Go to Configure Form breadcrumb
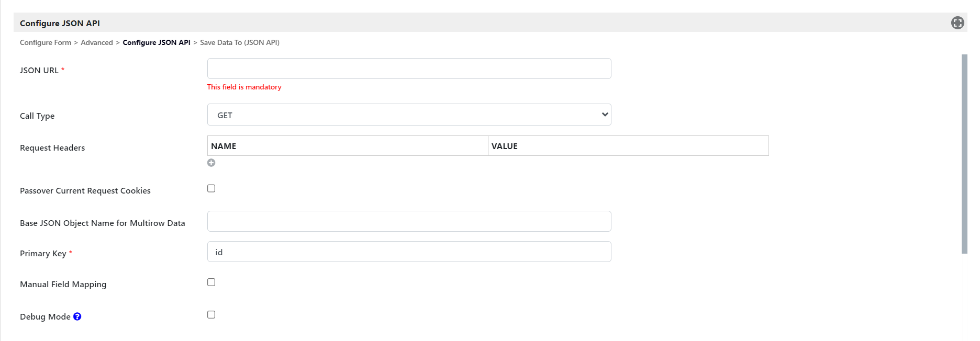Screen dimensions: 980x341 click(46, 42)
